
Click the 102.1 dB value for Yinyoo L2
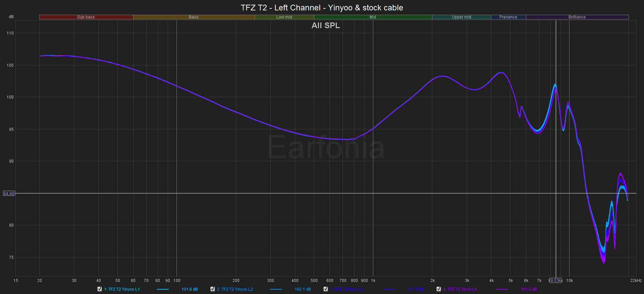(303, 289)
